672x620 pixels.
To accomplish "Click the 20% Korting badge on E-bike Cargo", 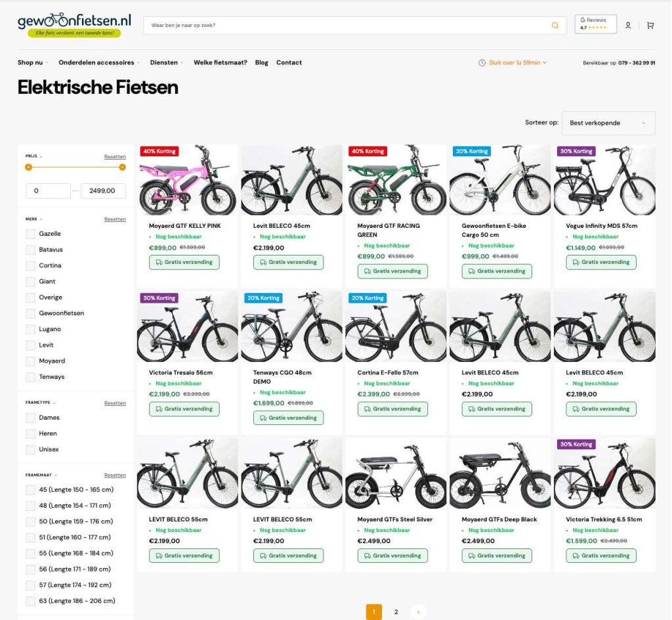I will point(472,151).
